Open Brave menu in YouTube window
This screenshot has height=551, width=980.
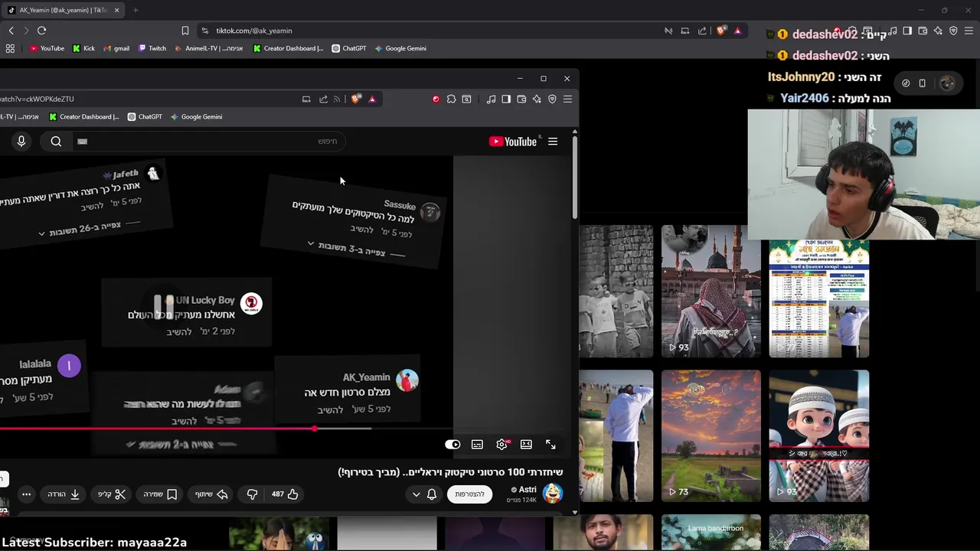click(x=567, y=99)
